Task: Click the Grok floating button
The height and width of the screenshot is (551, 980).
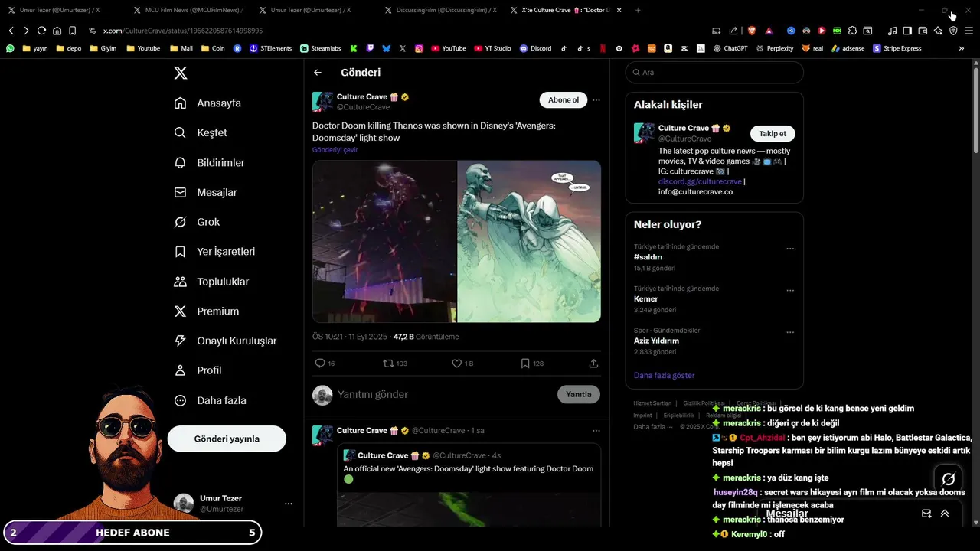Action: pyautogui.click(x=949, y=479)
